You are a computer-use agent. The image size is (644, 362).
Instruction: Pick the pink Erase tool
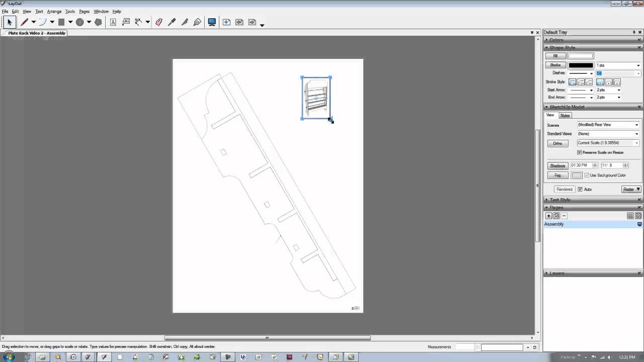pos(159,22)
